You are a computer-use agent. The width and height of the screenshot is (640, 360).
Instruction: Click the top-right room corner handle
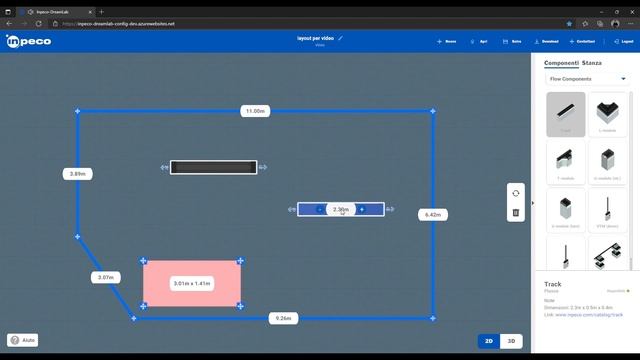click(x=433, y=111)
